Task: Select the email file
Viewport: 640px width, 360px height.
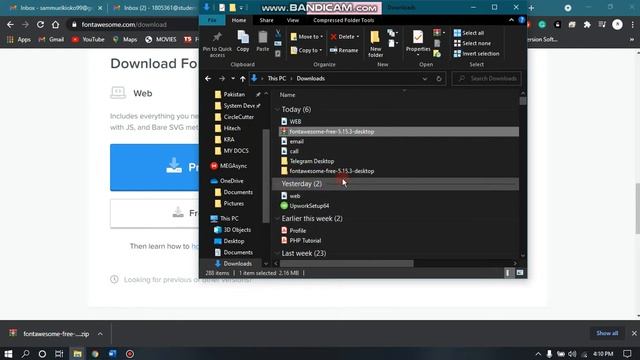Action: point(296,141)
